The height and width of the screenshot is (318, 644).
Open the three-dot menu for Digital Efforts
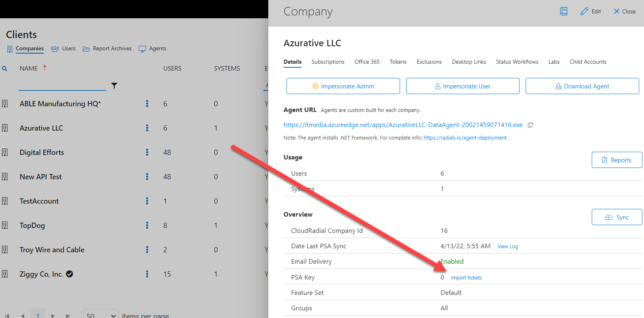click(x=147, y=153)
